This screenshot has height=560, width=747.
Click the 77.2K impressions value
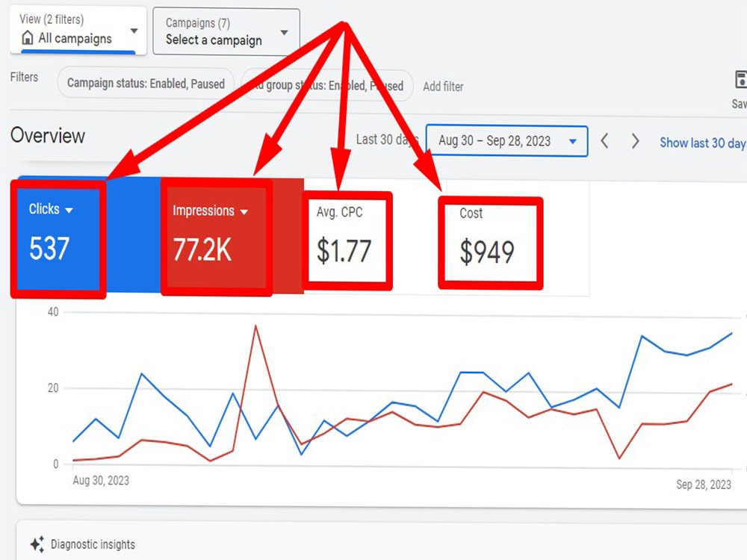pos(202,250)
